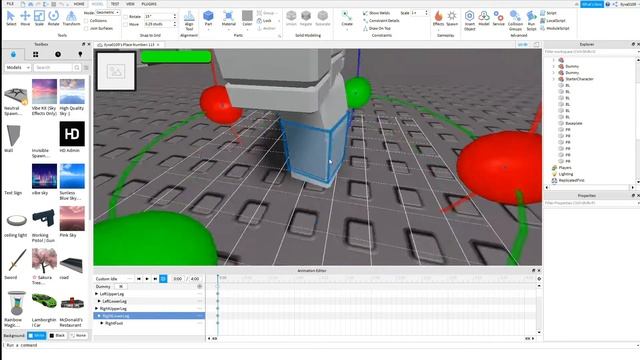Open the Effects menu icon
Viewport: 640px width, 360px height.
[438, 18]
